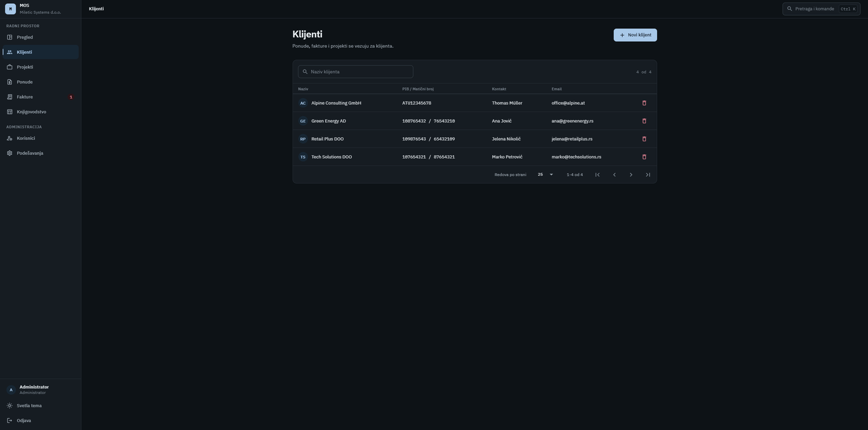Go to Projekti section
Viewport: 868px width, 430px height.
pos(41,67)
